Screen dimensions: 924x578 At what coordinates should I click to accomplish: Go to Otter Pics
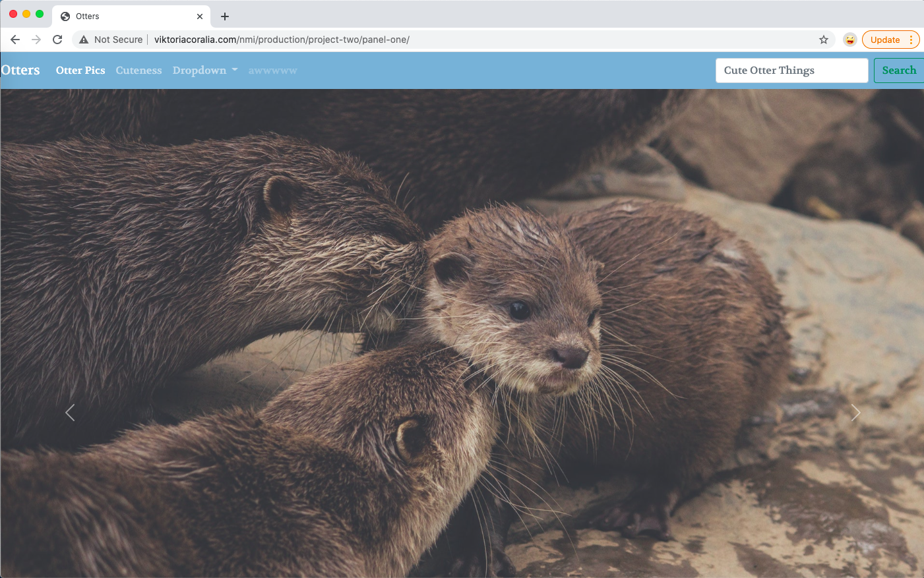pyautogui.click(x=80, y=70)
